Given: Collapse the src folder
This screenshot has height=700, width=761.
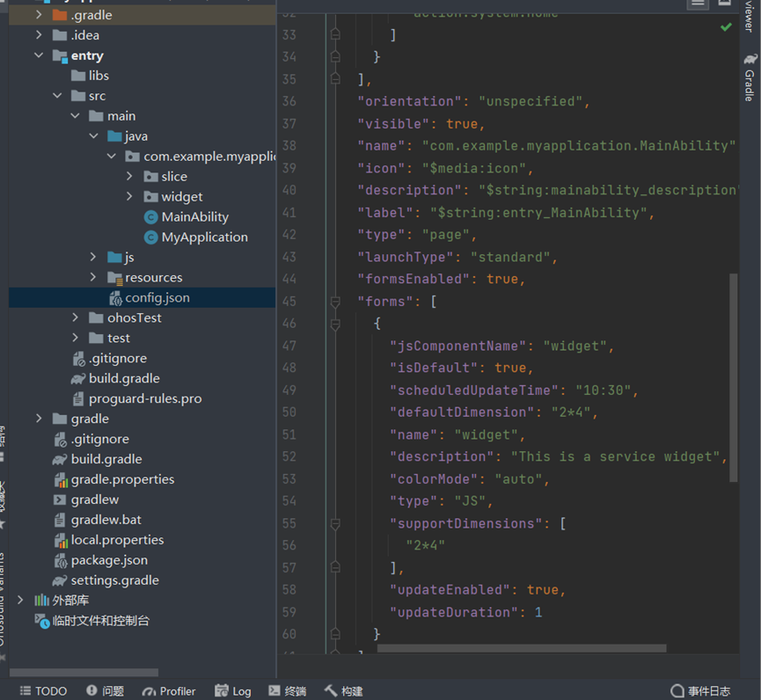Looking at the screenshot, I should 57,96.
